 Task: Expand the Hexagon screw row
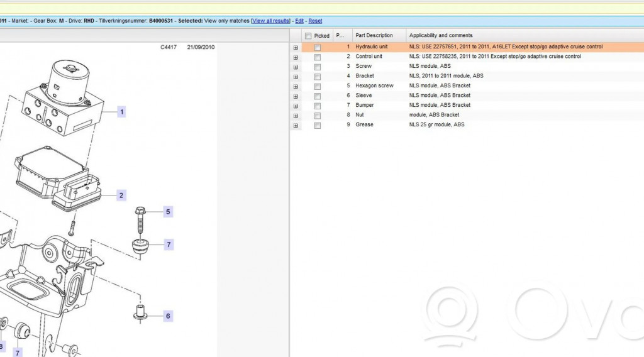point(295,86)
